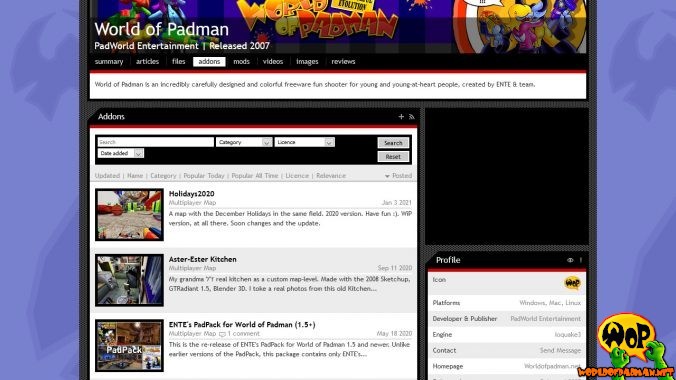Sort addons by Relevance

tap(331, 176)
